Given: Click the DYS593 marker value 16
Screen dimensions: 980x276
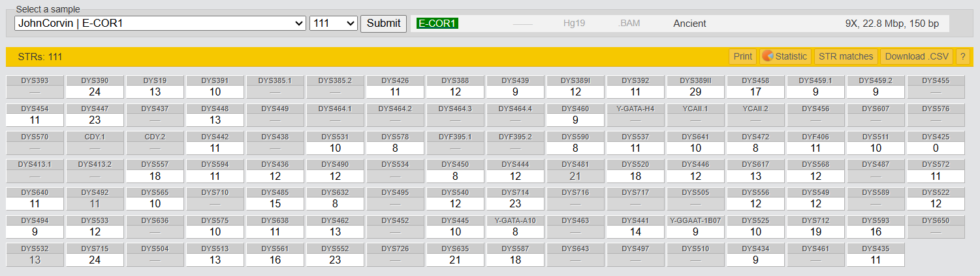Looking at the screenshot, I should pos(876,233).
